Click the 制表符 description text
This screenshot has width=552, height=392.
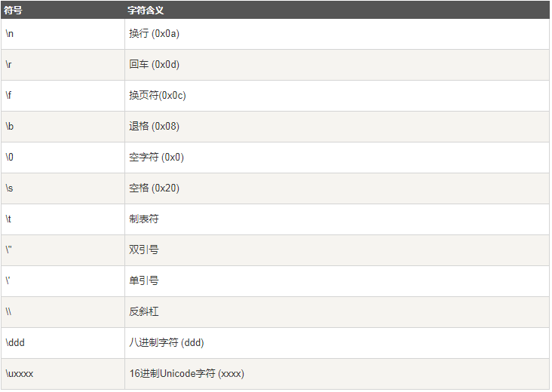[x=143, y=219]
